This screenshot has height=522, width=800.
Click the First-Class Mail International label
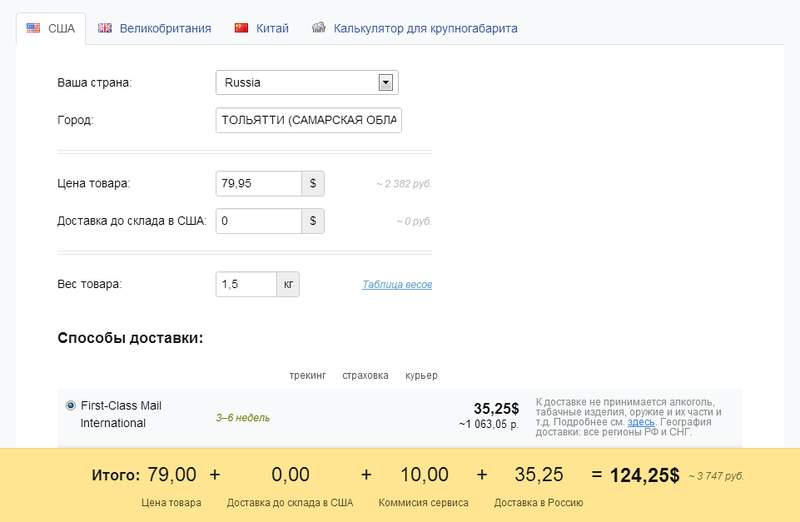120,414
